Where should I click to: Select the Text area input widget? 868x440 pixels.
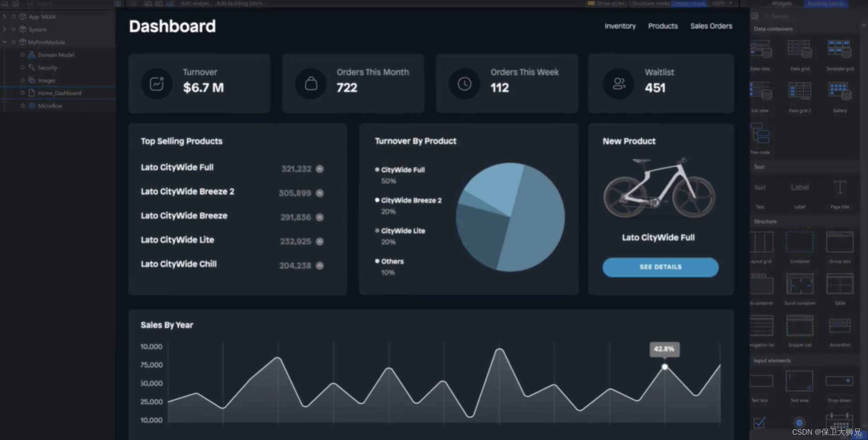(x=799, y=381)
